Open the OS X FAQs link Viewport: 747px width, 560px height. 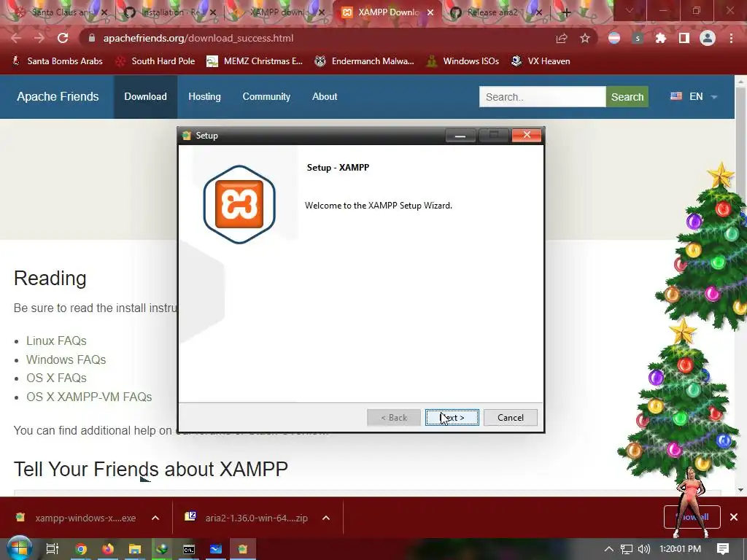[x=56, y=378]
